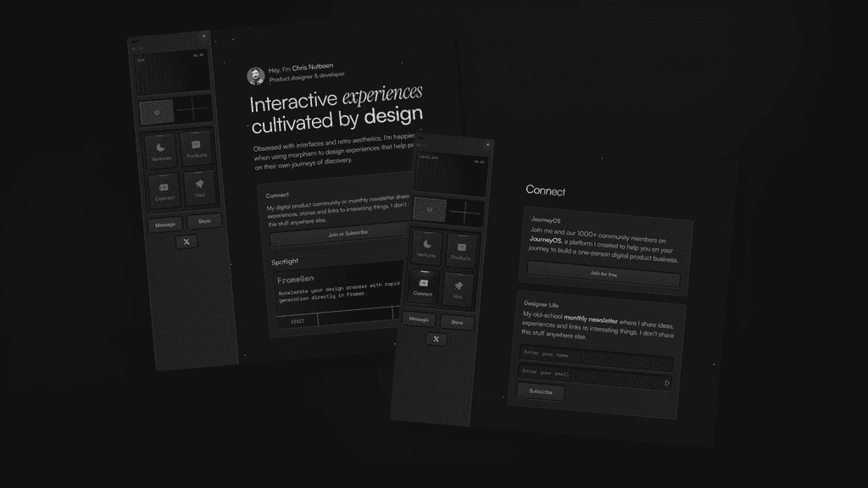Click the Store button in home sidebar
This screenshot has height=488, width=868.
coord(204,221)
